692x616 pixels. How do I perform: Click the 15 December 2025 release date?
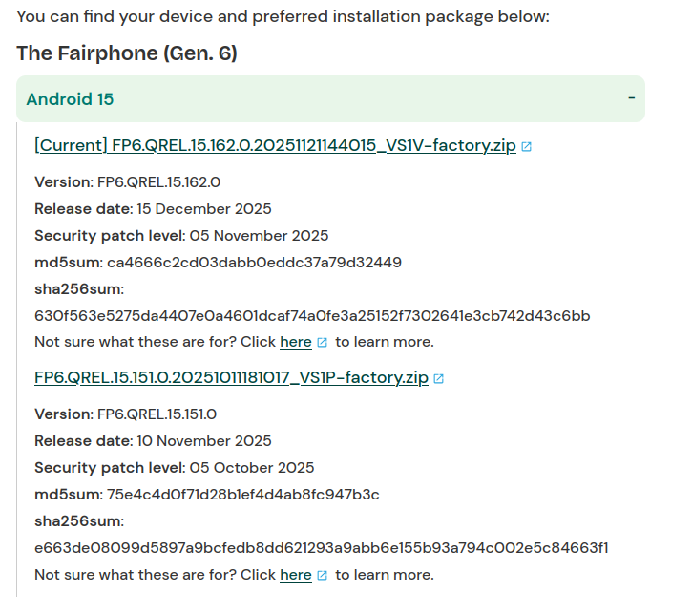click(x=203, y=208)
